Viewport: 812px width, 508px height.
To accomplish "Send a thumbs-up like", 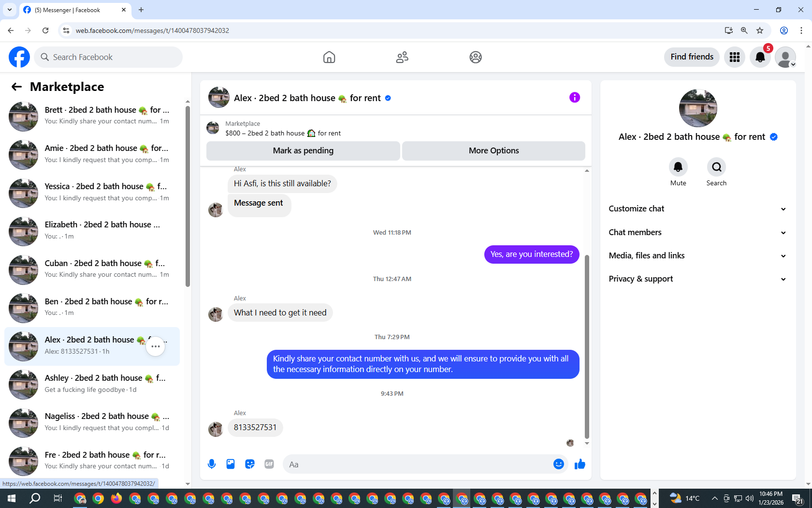I will tap(580, 464).
